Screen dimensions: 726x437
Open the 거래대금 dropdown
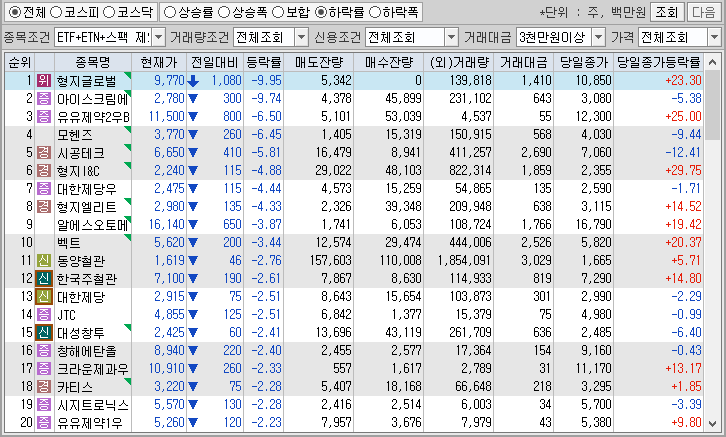(599, 37)
